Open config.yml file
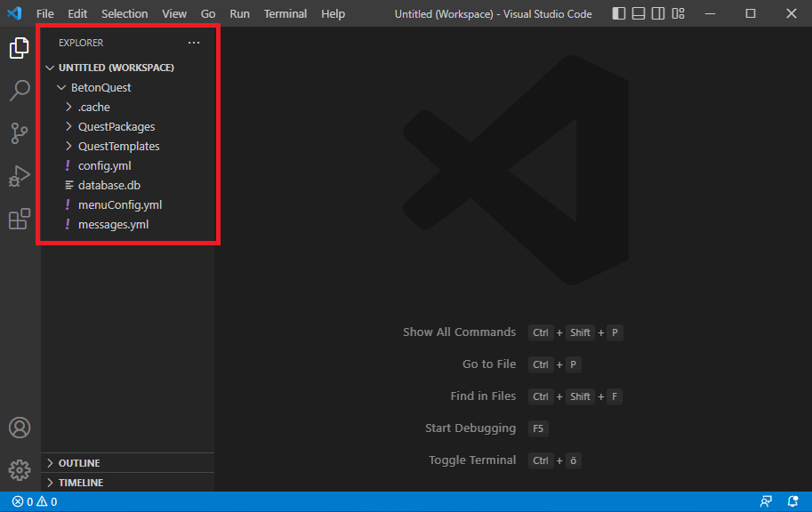The image size is (812, 512). (127, 165)
